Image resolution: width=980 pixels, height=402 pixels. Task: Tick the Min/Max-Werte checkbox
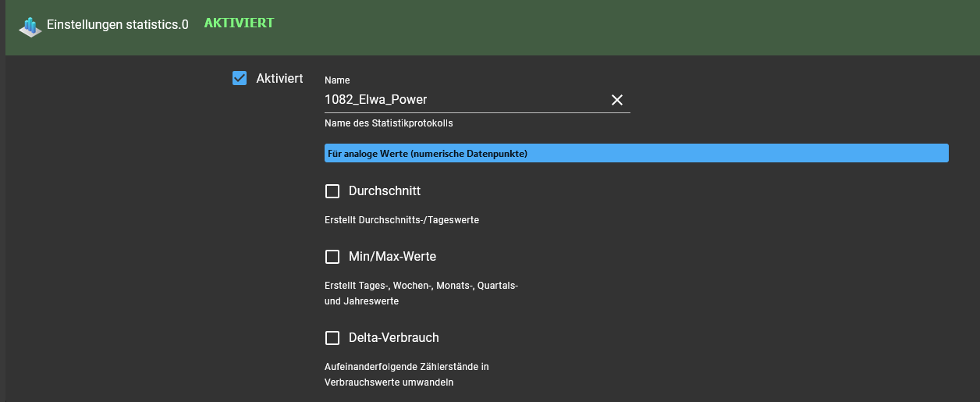coord(332,257)
